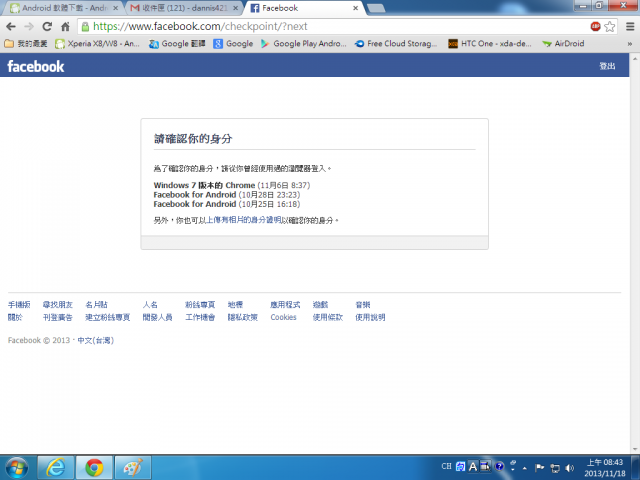The image size is (640, 480).
Task: Open the 隱私政策 footer link
Action: 243,317
